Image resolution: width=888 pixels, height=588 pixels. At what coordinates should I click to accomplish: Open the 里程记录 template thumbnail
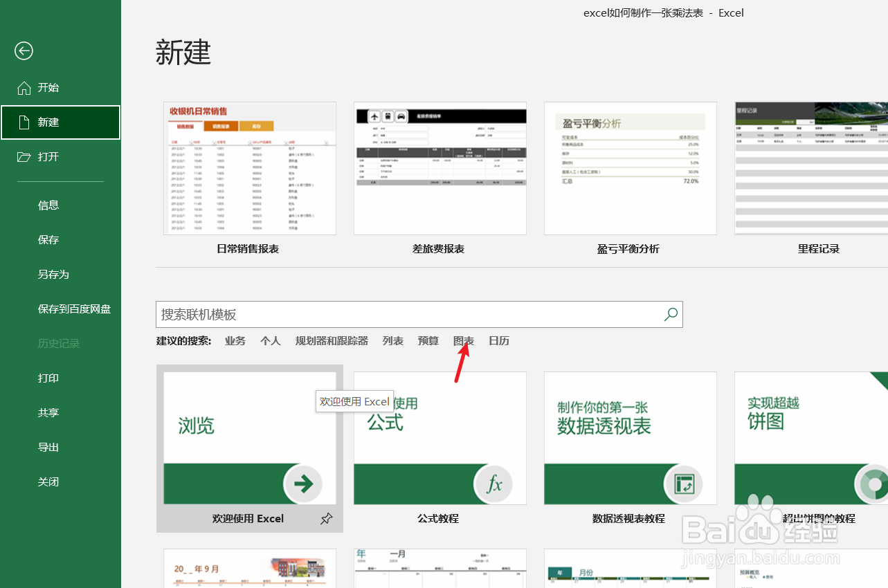click(811, 169)
